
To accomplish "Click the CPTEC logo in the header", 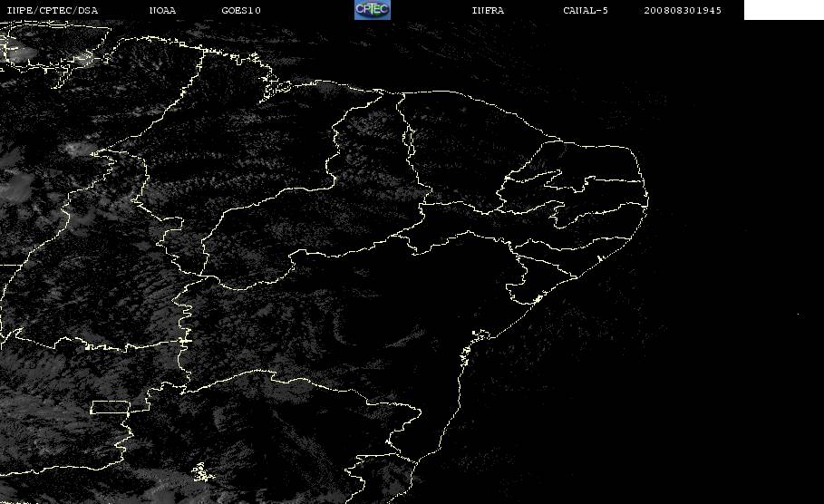I will pos(372,9).
